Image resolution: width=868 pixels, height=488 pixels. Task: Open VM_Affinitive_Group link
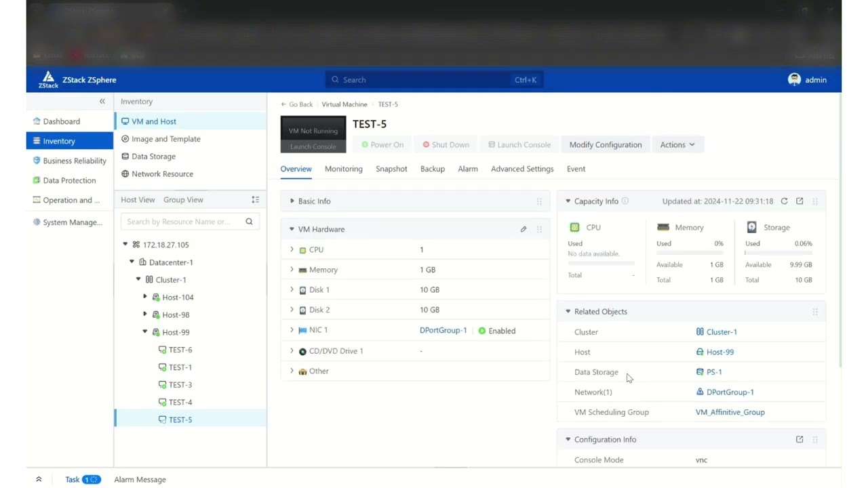click(730, 412)
